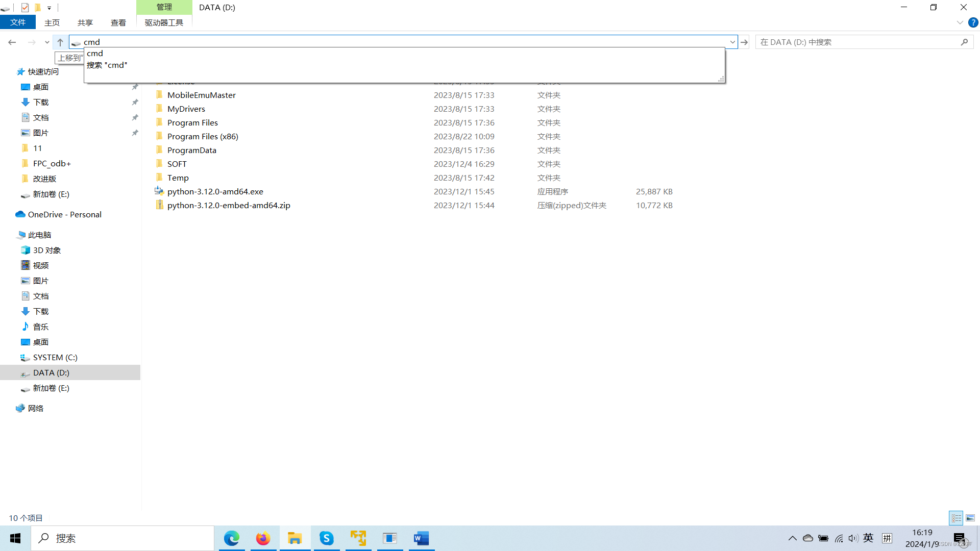Click the 在 DATA (D:) 中搜索 search field
Image resolution: width=980 pixels, height=551 pixels.
click(857, 42)
